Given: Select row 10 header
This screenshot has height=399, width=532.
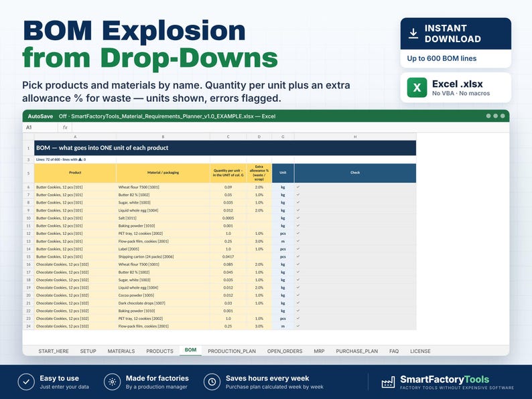Looking at the screenshot, I should click(x=29, y=218).
